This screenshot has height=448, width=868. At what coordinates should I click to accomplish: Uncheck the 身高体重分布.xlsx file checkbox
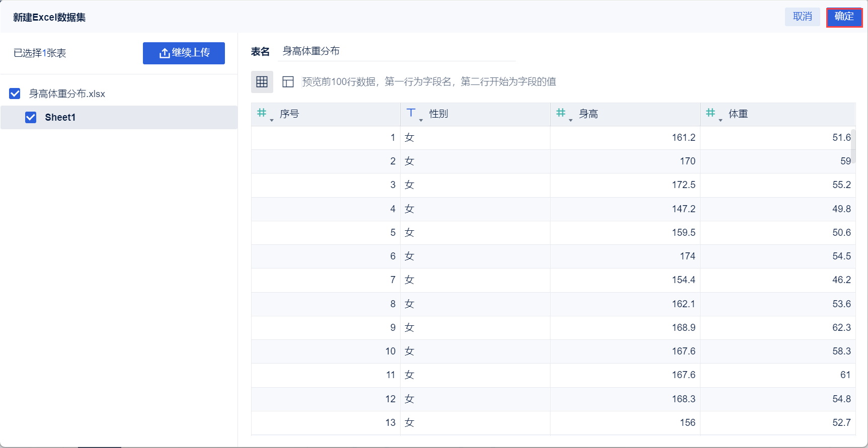click(15, 94)
